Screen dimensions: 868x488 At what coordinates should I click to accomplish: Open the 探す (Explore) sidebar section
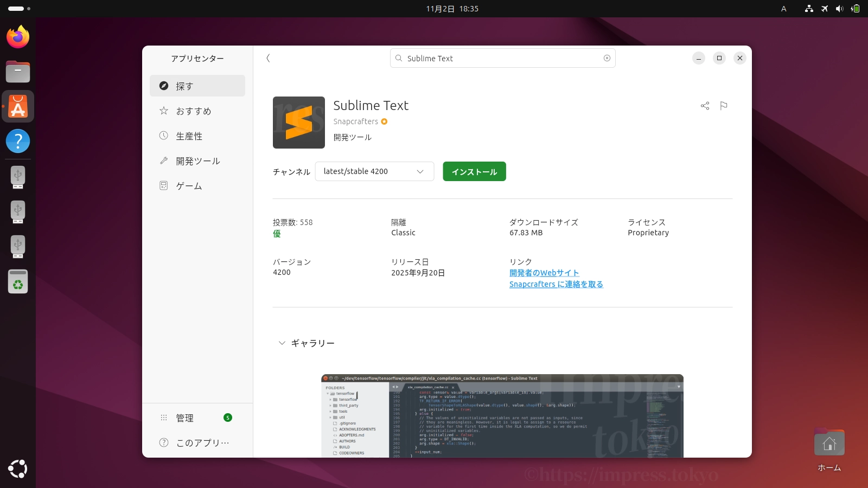pos(197,86)
